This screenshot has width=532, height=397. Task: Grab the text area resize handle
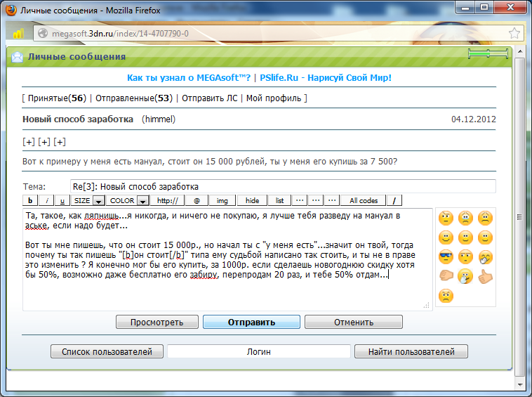pyautogui.click(x=427, y=305)
